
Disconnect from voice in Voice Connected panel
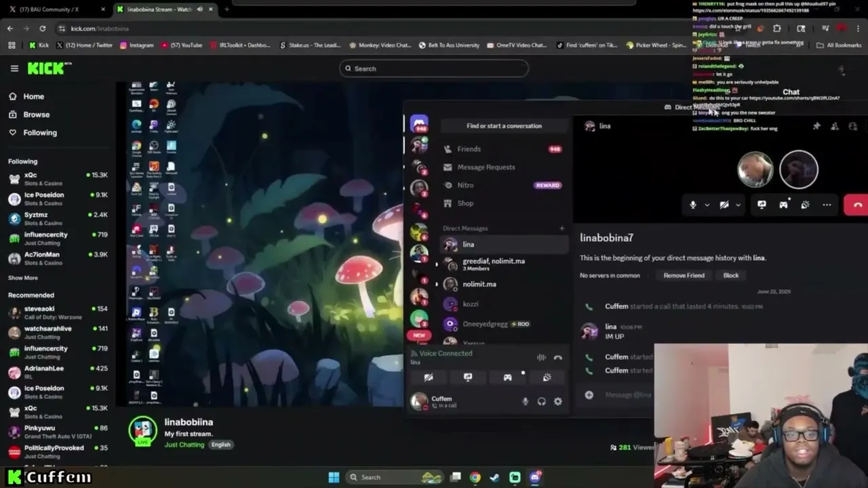pyautogui.click(x=558, y=357)
